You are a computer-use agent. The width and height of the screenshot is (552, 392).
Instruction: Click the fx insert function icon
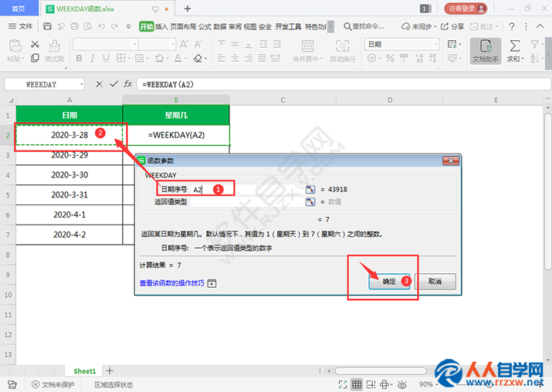click(127, 84)
